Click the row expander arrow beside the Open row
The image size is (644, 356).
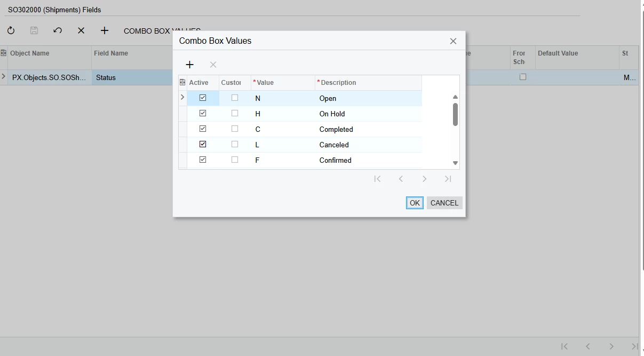point(182,98)
